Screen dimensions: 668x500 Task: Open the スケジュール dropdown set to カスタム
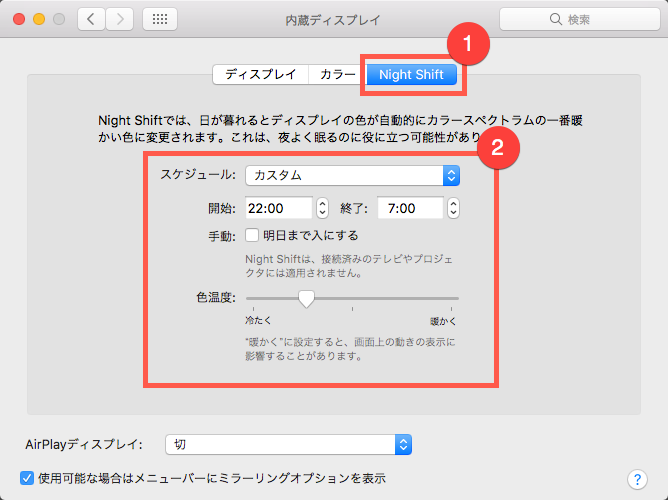coord(352,175)
